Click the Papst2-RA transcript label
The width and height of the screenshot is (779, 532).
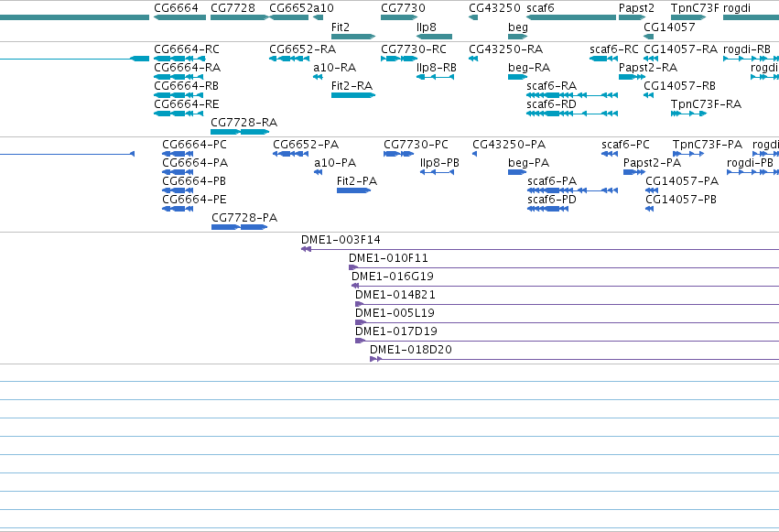click(648, 68)
